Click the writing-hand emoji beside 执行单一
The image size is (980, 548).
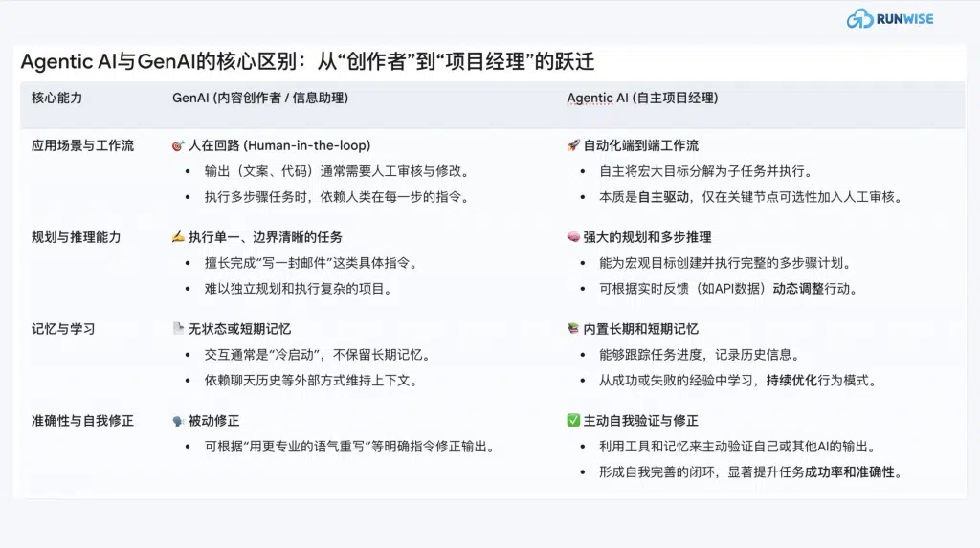pyautogui.click(x=178, y=237)
